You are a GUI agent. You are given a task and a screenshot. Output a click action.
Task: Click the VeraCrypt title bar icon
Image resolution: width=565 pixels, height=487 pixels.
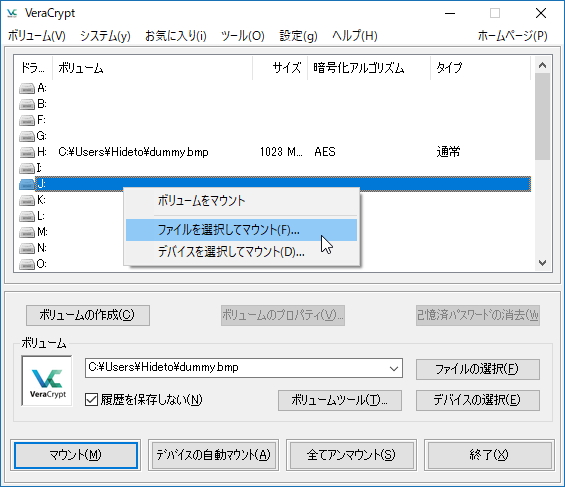click(12, 13)
